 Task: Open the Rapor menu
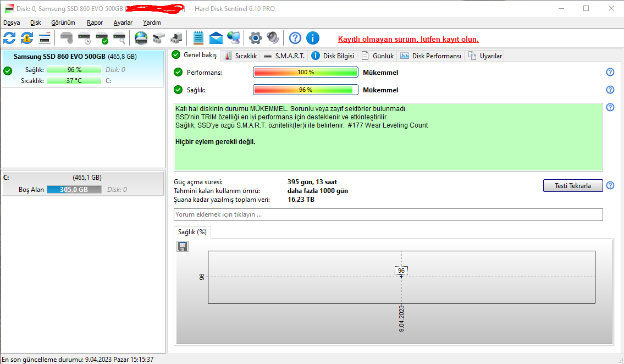95,23
